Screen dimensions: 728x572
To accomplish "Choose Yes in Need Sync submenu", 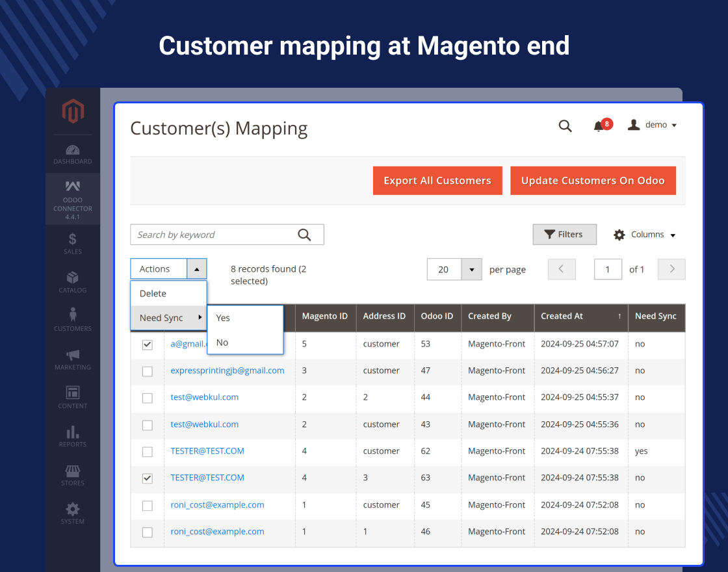I will 245,318.
